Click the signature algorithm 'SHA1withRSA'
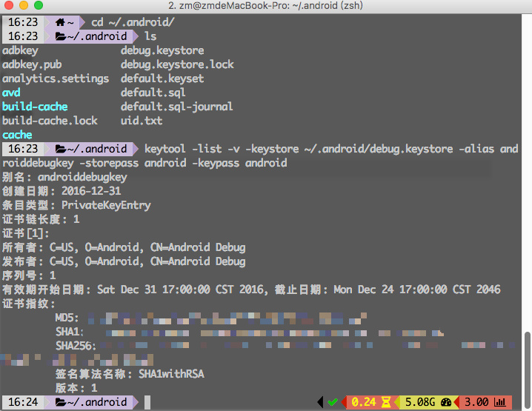The width and height of the screenshot is (532, 411). point(171,374)
